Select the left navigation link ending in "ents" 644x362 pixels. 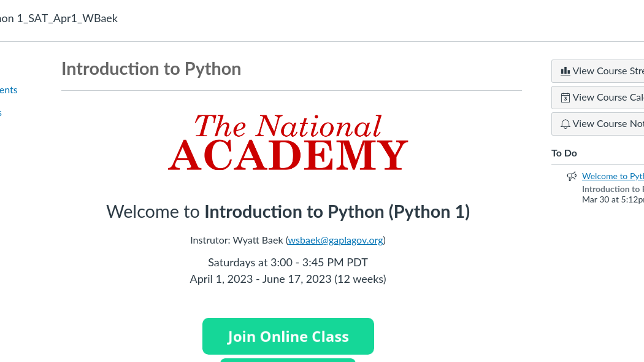tap(9, 90)
